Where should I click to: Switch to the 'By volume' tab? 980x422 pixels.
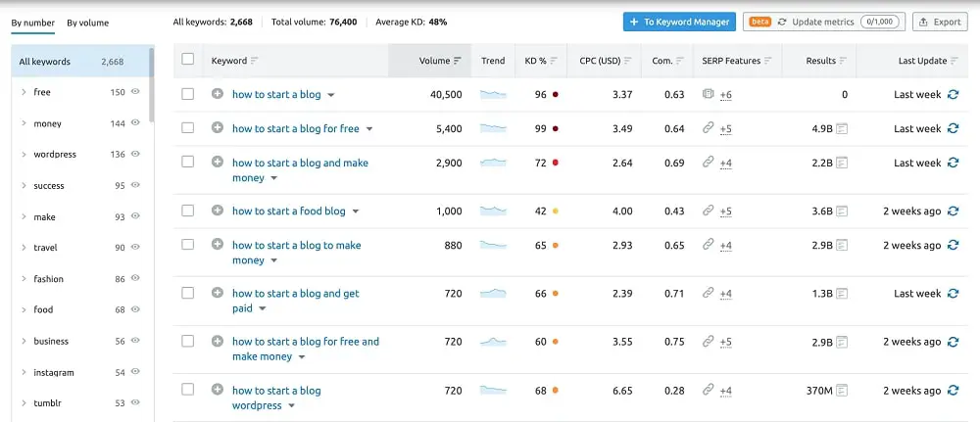click(x=88, y=23)
